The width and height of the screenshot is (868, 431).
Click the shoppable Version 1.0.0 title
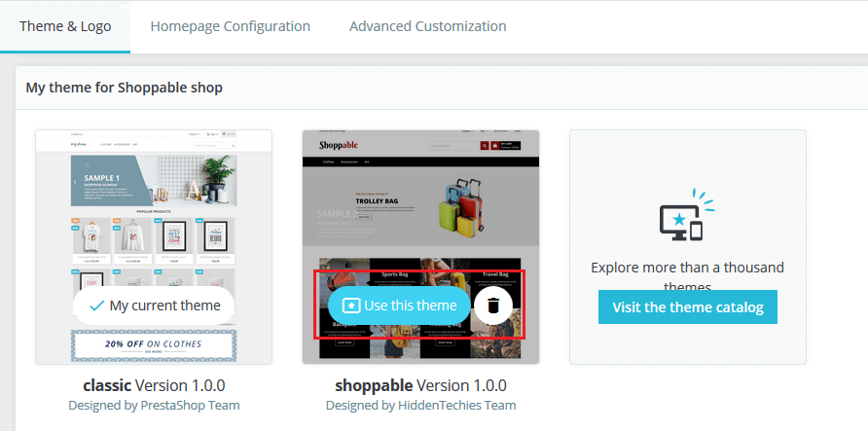(x=420, y=385)
